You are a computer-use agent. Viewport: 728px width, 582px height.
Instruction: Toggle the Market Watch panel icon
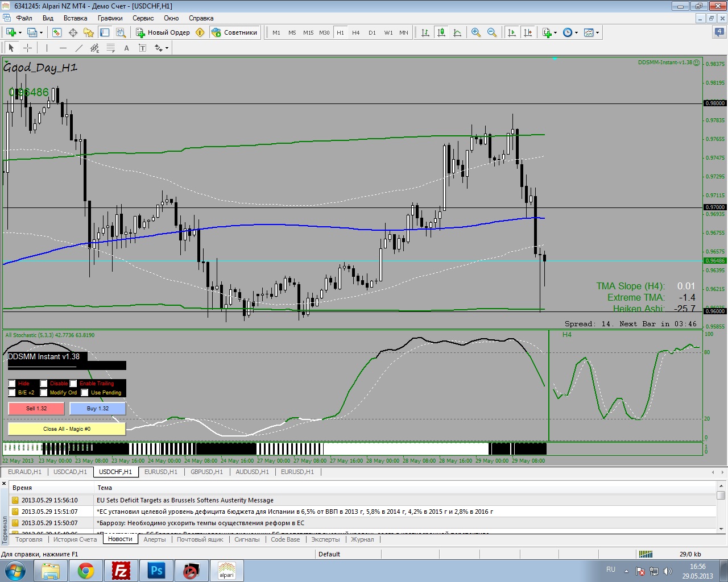click(x=57, y=32)
